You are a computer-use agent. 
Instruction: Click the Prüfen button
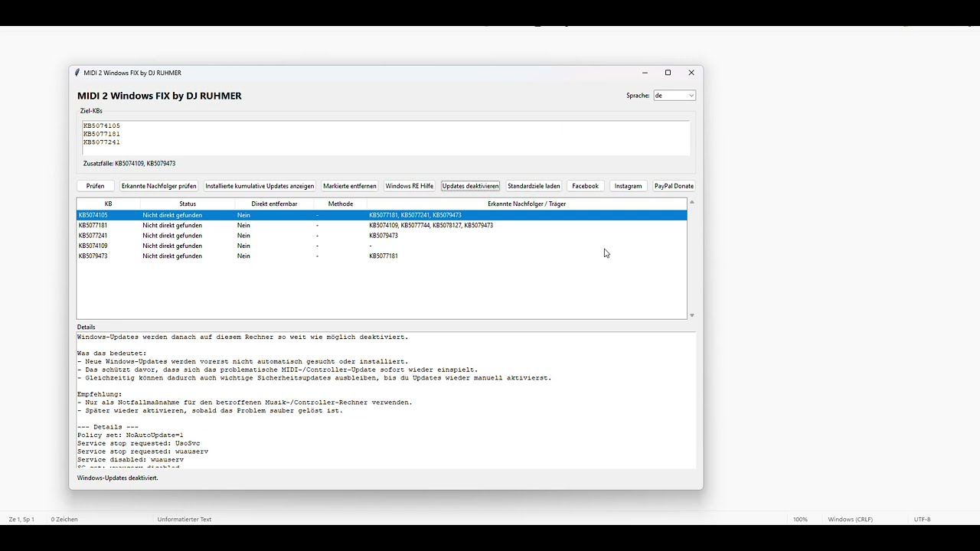[x=96, y=186]
